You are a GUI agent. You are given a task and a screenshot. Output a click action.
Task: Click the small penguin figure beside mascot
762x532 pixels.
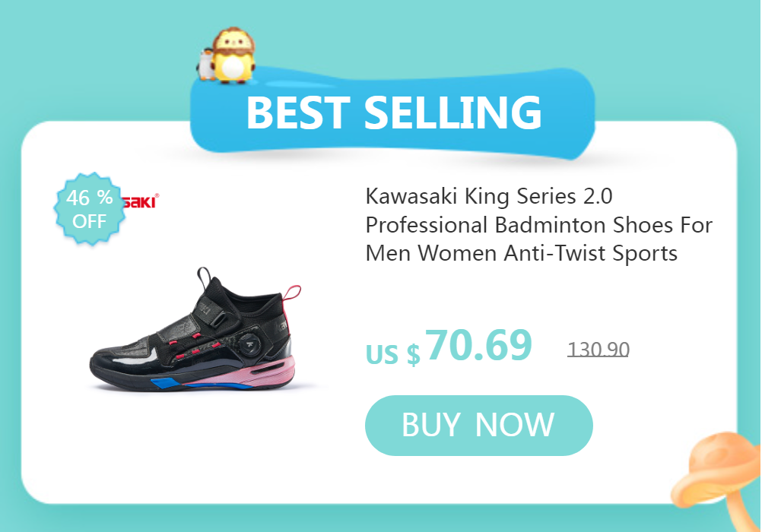point(205,65)
